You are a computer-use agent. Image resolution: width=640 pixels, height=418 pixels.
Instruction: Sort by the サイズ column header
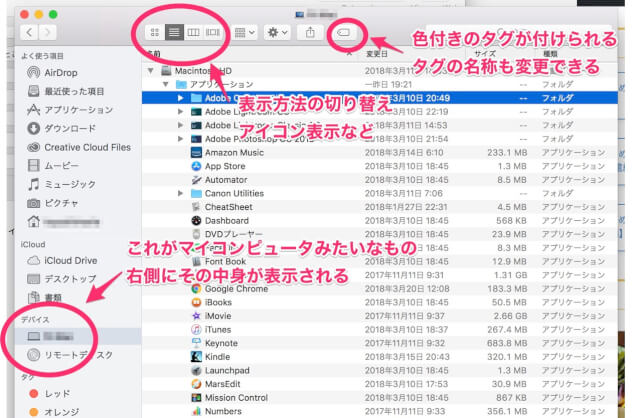(x=485, y=54)
